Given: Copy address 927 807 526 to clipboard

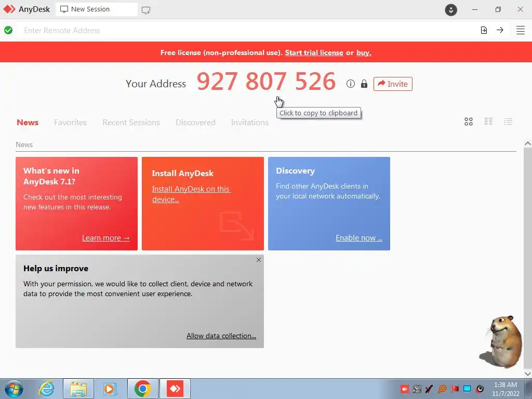Looking at the screenshot, I should point(266,82).
